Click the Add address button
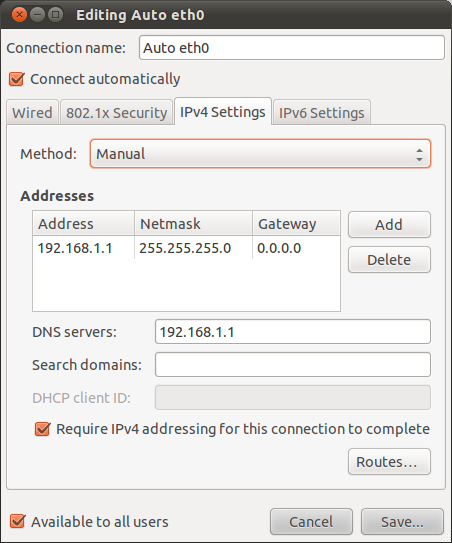Image resolution: width=452 pixels, height=543 pixels. (x=389, y=225)
